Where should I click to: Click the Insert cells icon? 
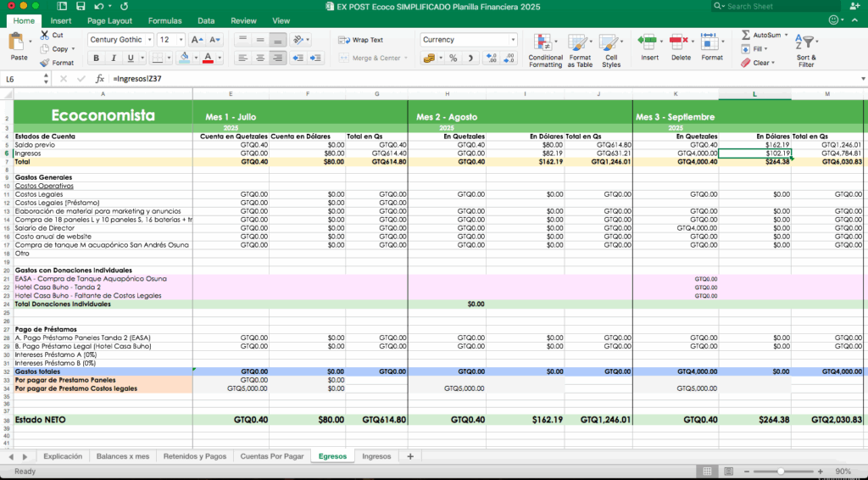(x=648, y=42)
